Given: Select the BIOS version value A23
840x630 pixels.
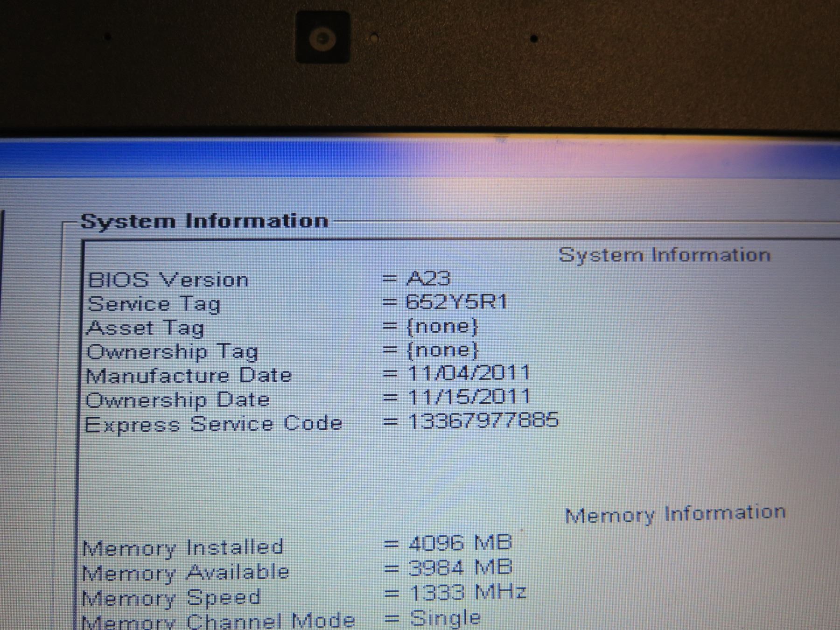Looking at the screenshot, I should pyautogui.click(x=428, y=279).
